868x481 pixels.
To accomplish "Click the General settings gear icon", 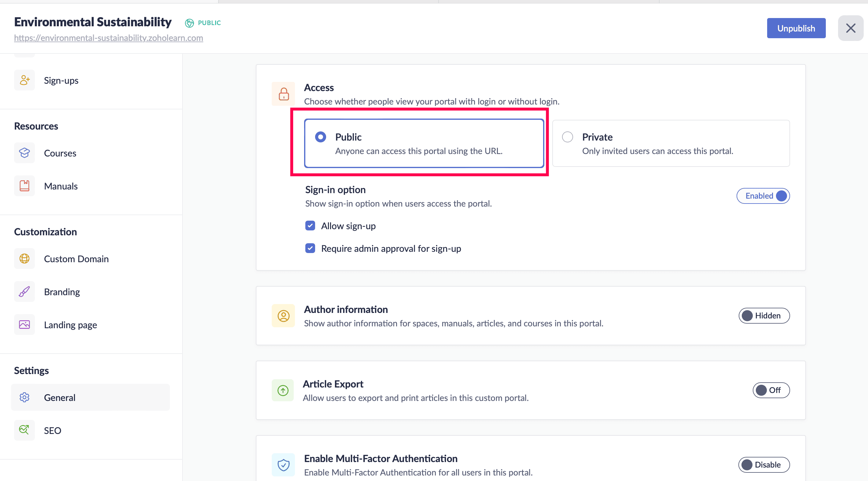I will coord(24,398).
